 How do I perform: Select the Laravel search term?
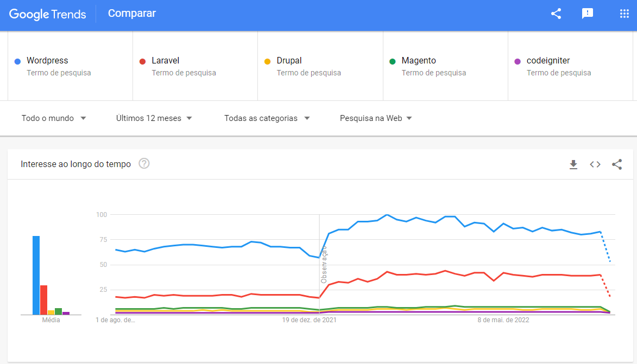(165, 61)
